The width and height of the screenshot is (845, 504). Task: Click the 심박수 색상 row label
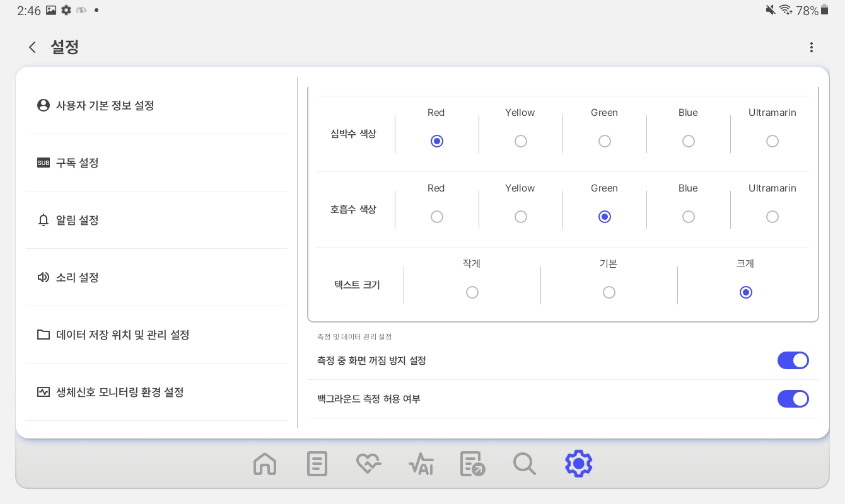pyautogui.click(x=353, y=134)
